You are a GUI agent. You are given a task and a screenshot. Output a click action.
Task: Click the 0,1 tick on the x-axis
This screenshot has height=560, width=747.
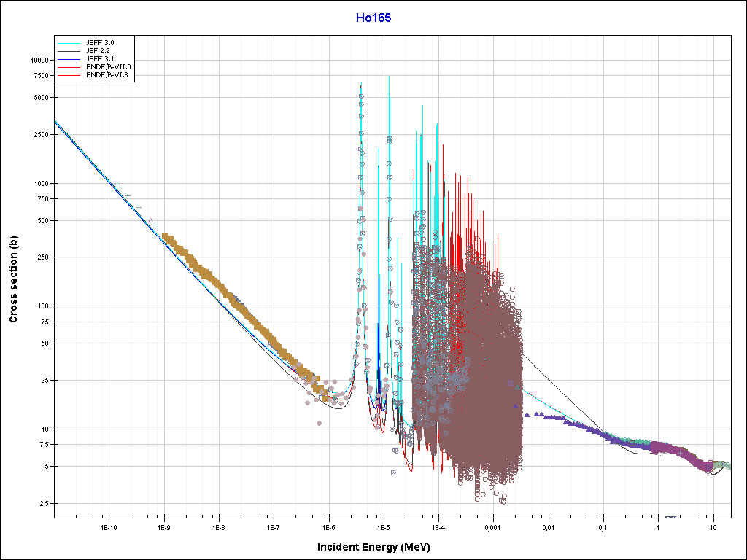point(603,526)
